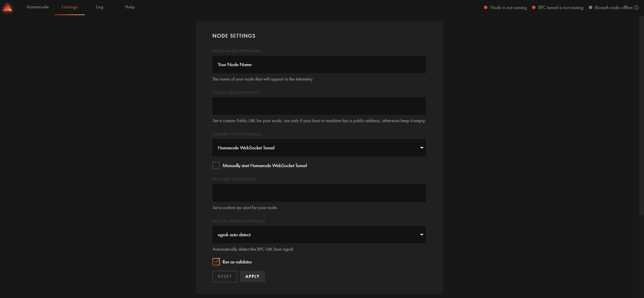Viewport: 644px width, 298px height.
Task: Click the Node is not running status text
Action: pyautogui.click(x=508, y=7)
